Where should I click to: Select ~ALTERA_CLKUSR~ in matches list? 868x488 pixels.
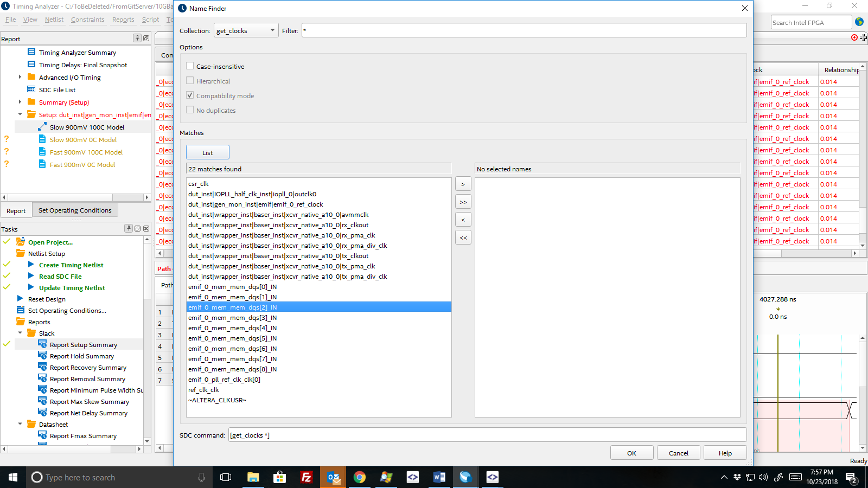point(319,400)
